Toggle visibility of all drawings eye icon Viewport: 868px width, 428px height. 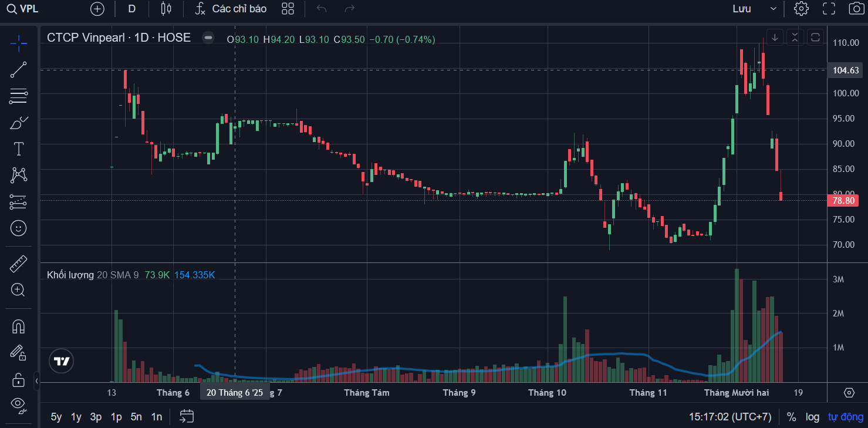pos(18,403)
